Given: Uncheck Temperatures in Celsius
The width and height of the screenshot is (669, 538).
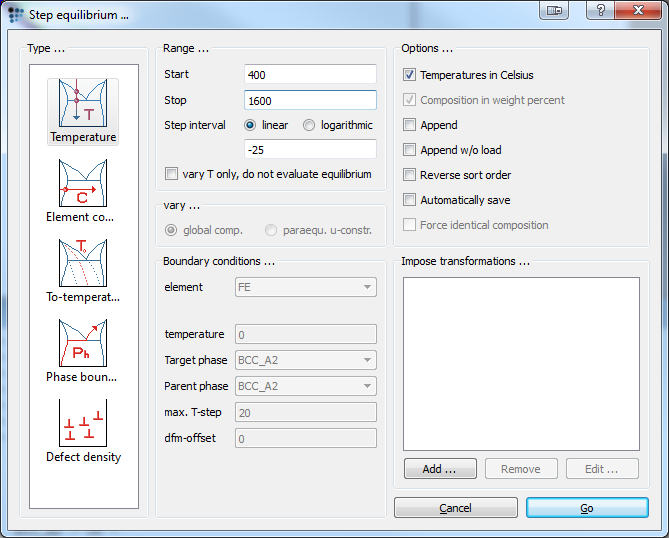Looking at the screenshot, I should pyautogui.click(x=410, y=75).
